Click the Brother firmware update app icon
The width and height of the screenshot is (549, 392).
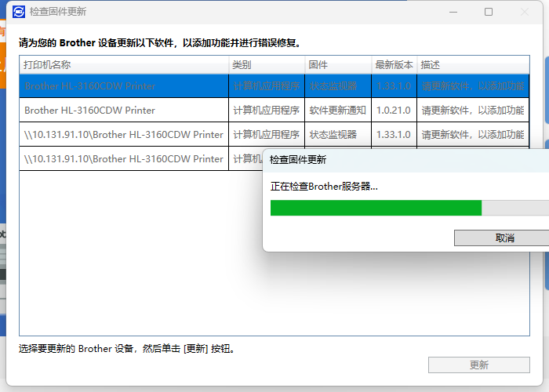[x=19, y=12]
